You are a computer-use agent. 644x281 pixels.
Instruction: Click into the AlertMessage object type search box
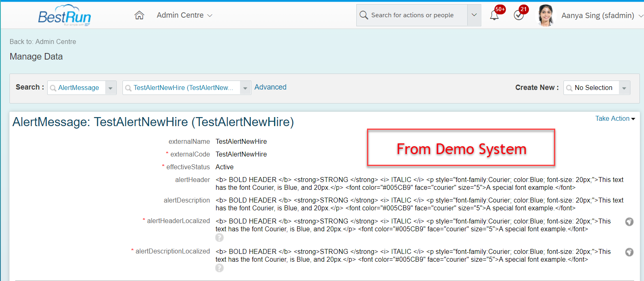point(77,88)
